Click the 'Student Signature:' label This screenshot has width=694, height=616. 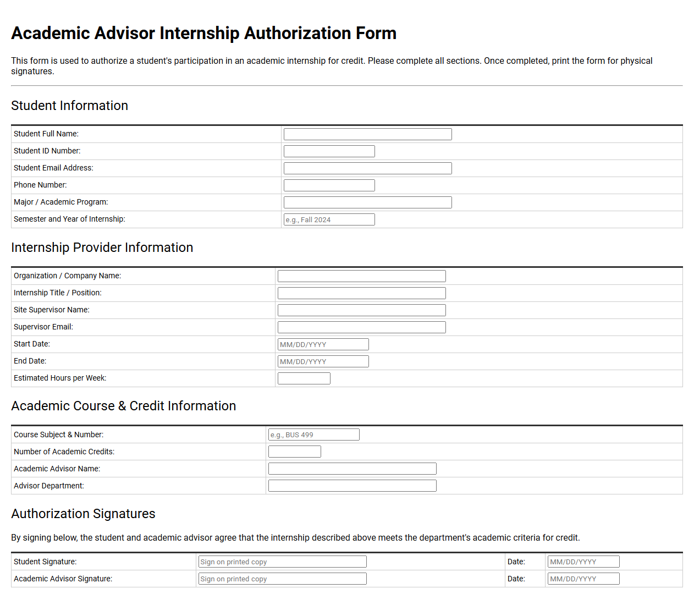[45, 562]
